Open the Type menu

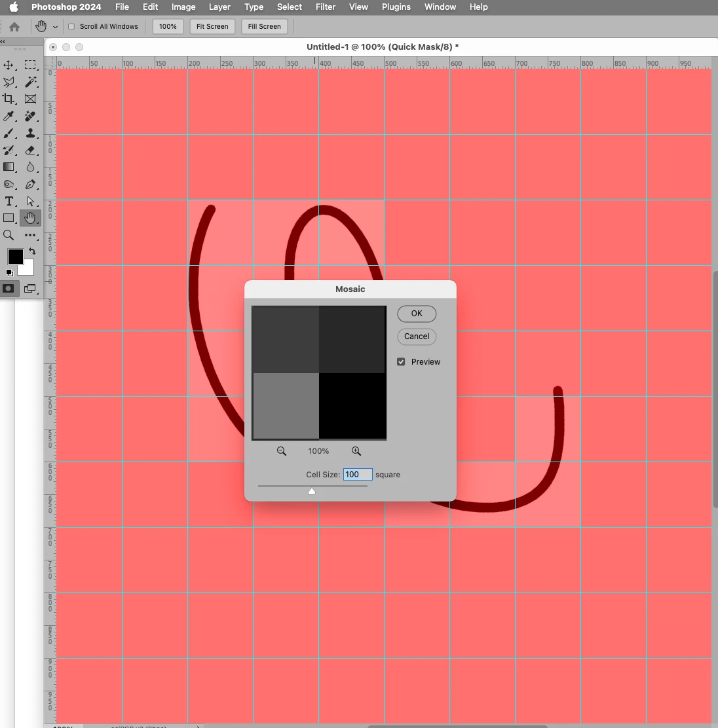254,7
